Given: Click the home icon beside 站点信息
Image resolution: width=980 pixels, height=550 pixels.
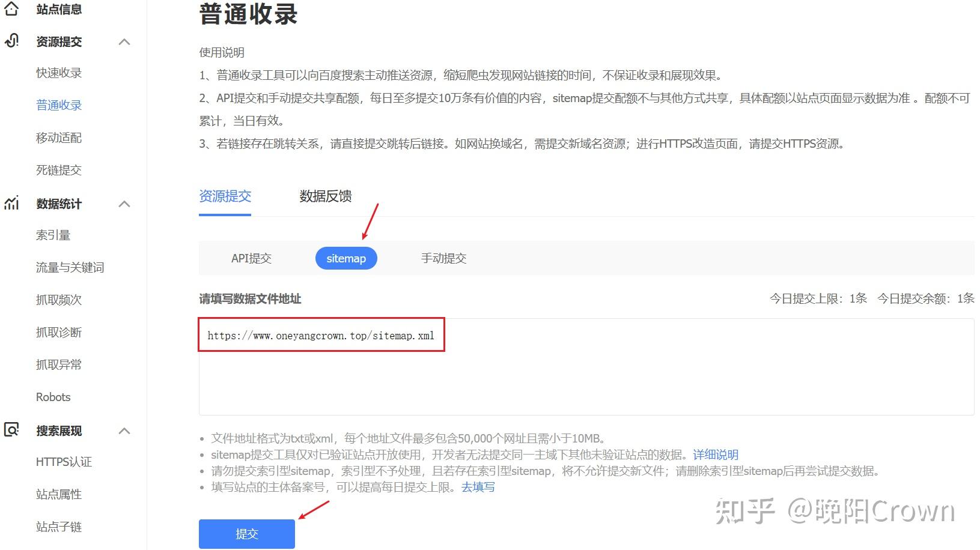Looking at the screenshot, I should (11, 8).
